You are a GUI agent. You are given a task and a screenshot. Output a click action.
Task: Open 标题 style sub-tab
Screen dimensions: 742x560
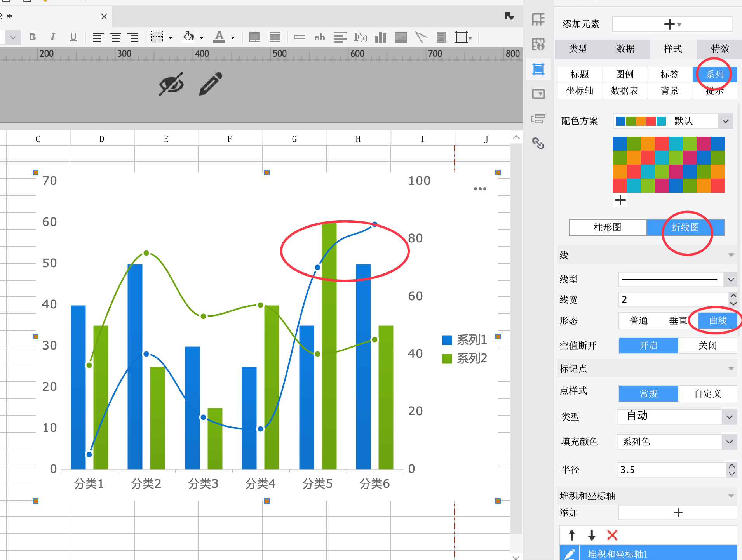580,75
